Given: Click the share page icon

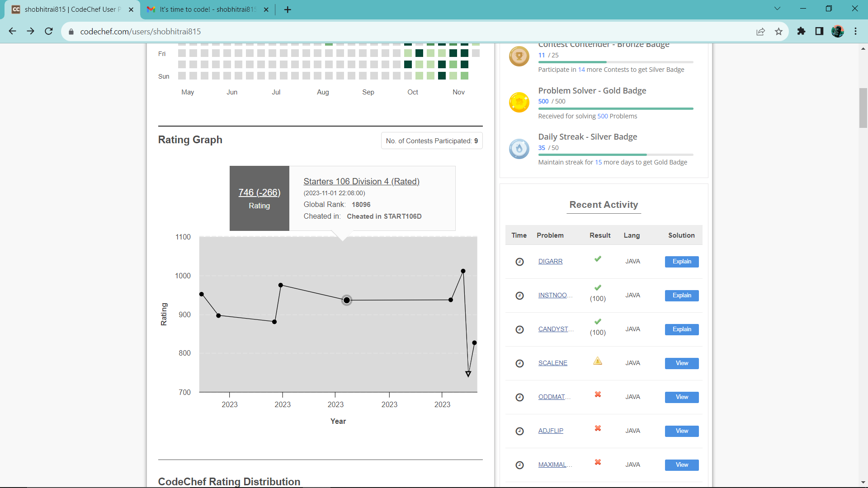Looking at the screenshot, I should tap(760, 31).
